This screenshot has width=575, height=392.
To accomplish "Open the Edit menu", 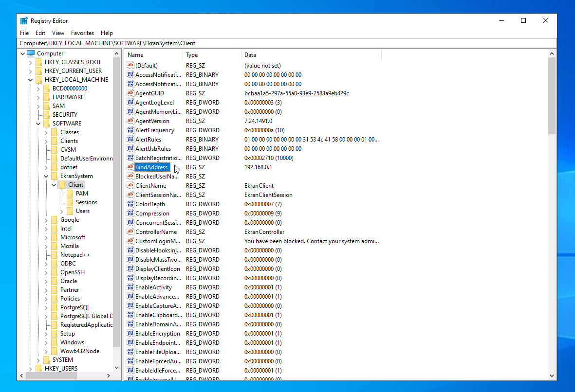I will 40,33.
